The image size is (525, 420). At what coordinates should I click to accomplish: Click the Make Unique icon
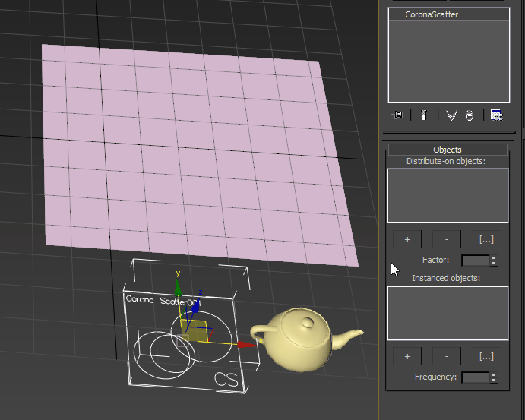click(x=451, y=115)
